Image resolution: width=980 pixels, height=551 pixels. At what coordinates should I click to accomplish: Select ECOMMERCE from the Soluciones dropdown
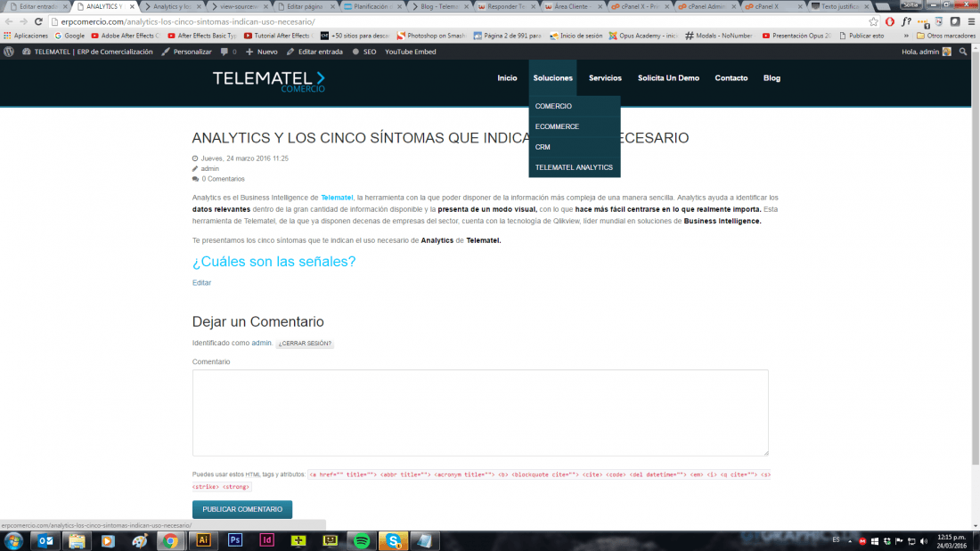[575, 126]
